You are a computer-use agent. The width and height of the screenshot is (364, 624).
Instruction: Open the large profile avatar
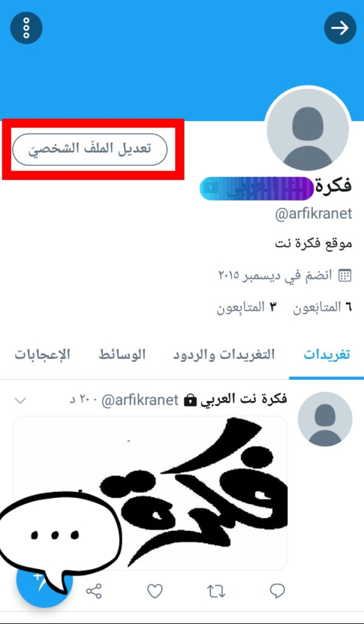tap(308, 129)
